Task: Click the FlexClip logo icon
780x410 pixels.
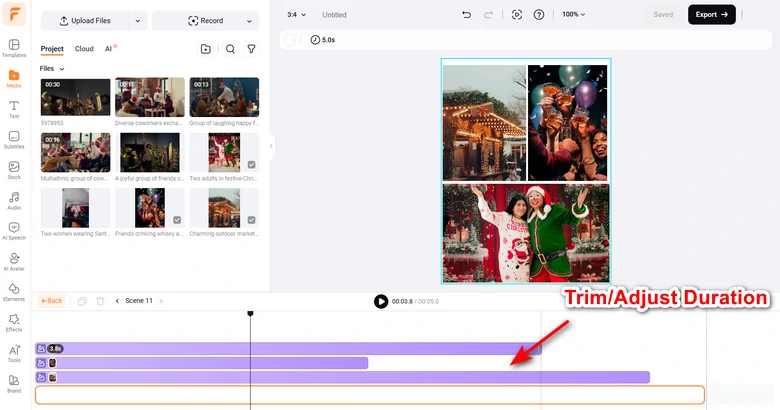Action: (14, 13)
